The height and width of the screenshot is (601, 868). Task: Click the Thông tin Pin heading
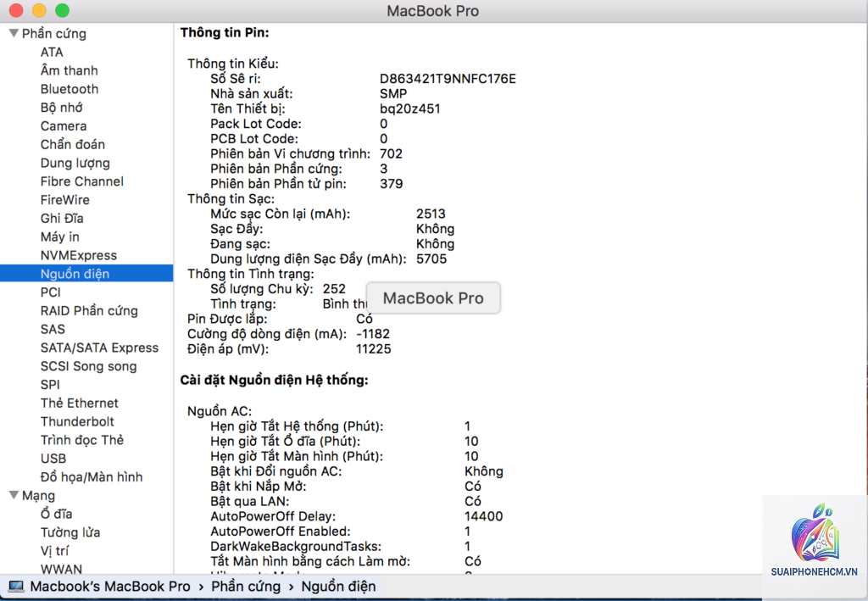coord(224,33)
